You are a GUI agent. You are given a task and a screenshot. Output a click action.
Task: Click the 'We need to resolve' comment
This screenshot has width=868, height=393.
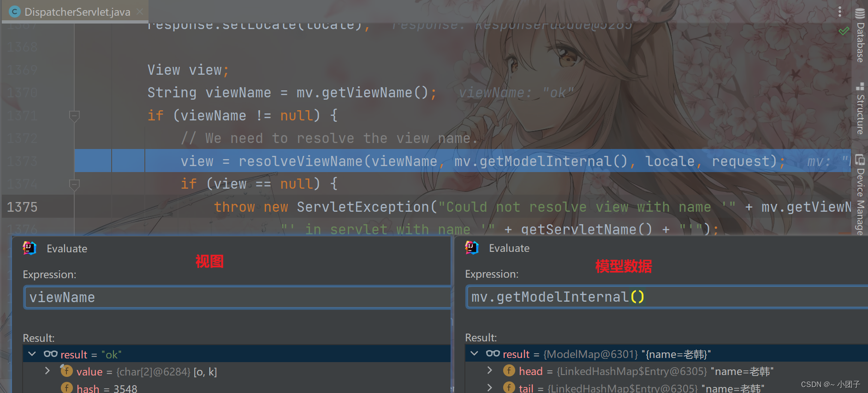point(329,138)
